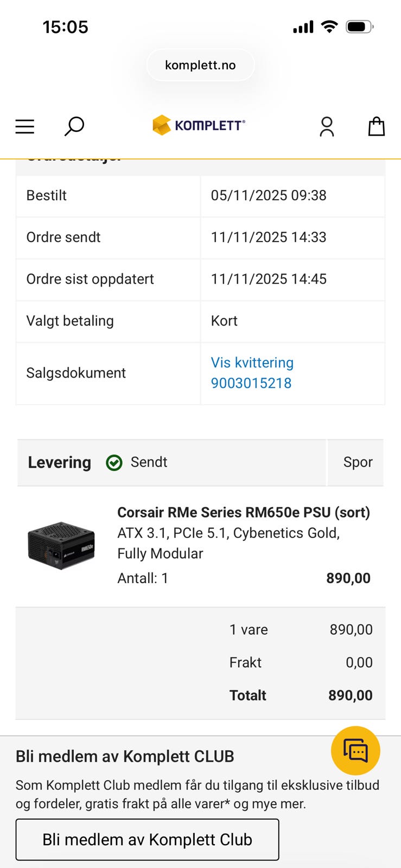401x868 pixels.
Task: Tap the Wi-Fi status icon
Action: pyautogui.click(x=329, y=27)
